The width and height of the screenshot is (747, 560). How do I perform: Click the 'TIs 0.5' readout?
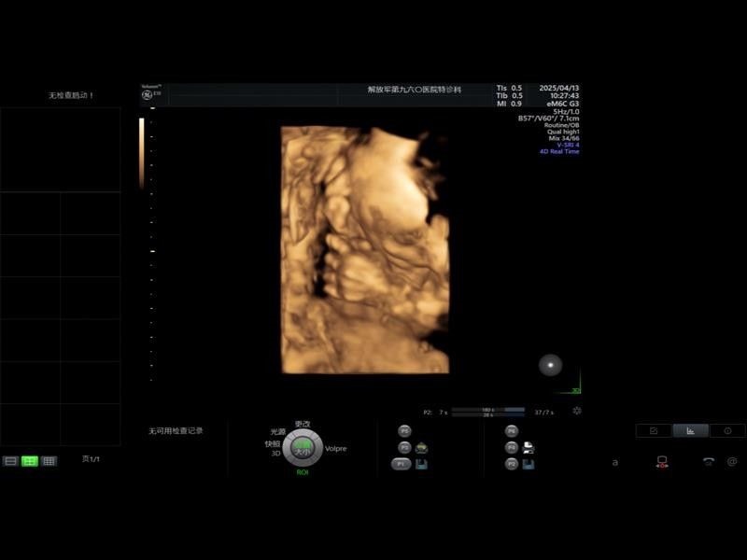coord(509,88)
